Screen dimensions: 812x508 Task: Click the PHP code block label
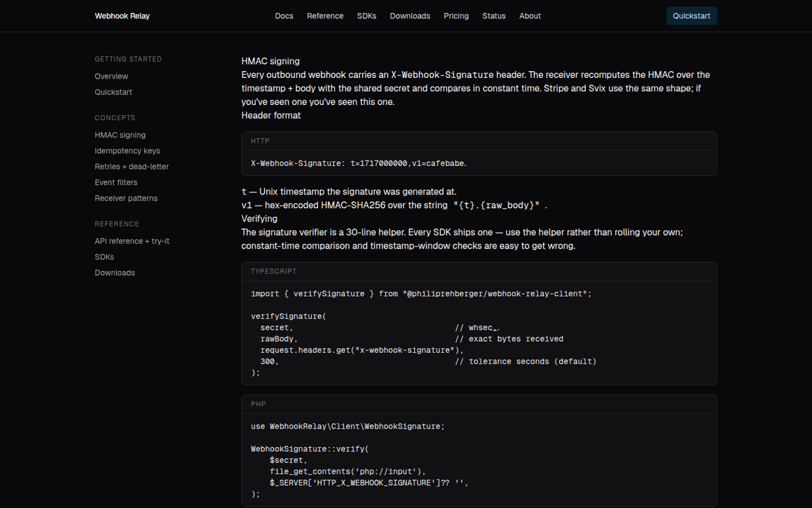(258, 404)
